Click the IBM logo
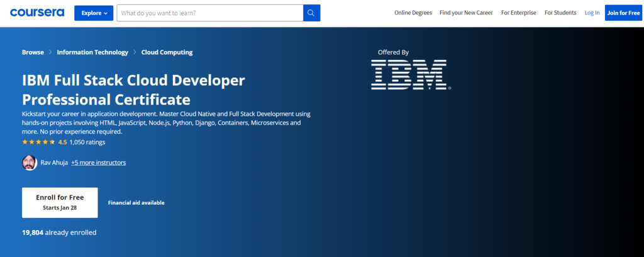Screen dimensions: 644x257 coord(409,74)
